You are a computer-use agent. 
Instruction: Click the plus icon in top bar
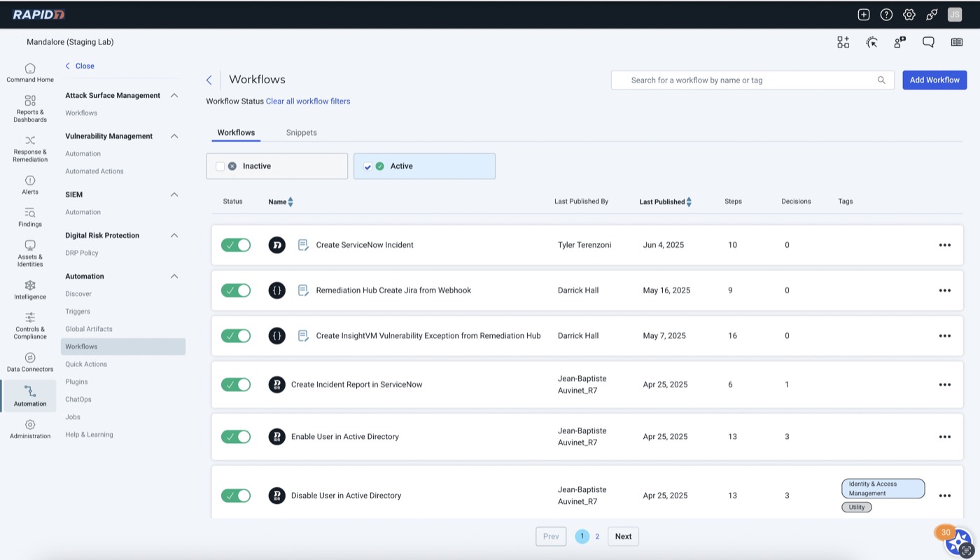pyautogui.click(x=864, y=15)
